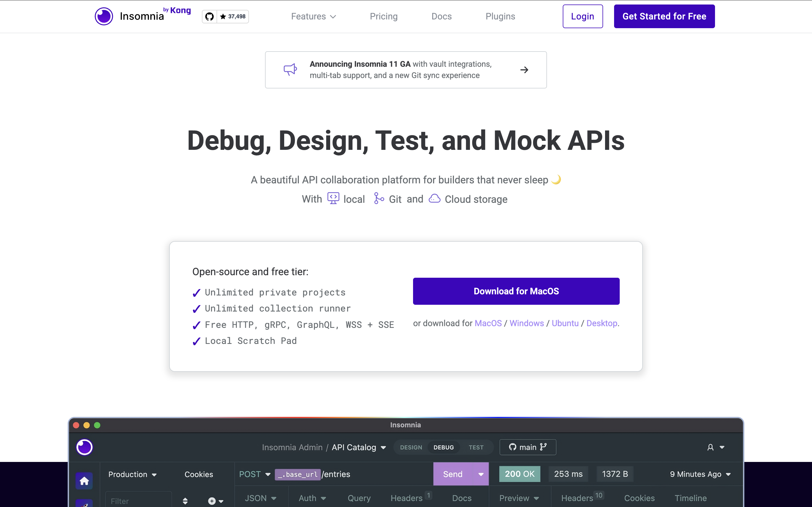Click the announcement banner arrow icon

pos(524,70)
